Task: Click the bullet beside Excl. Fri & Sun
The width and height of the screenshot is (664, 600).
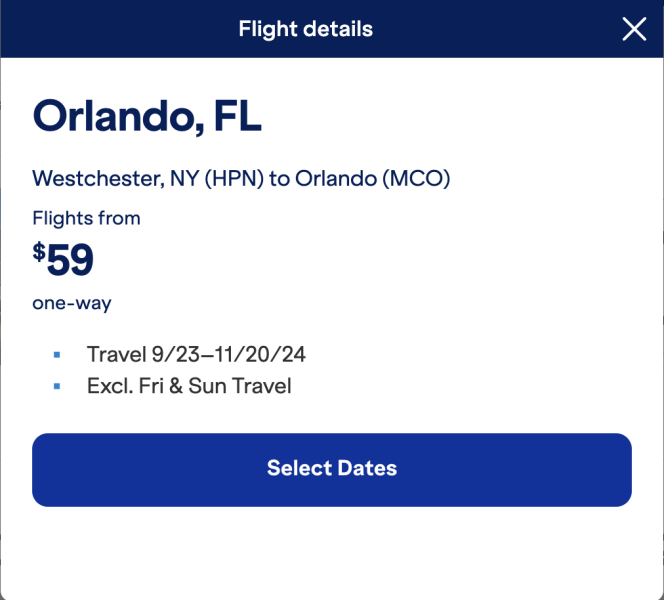Action: [57, 386]
